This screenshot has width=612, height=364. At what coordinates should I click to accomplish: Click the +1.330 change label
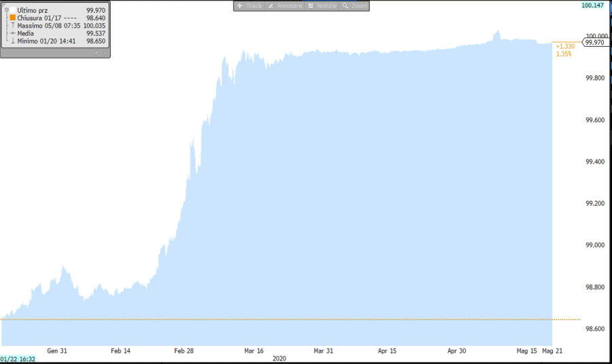565,46
